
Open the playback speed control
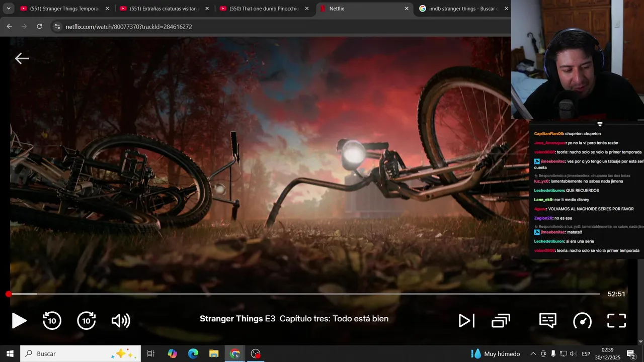click(582, 321)
